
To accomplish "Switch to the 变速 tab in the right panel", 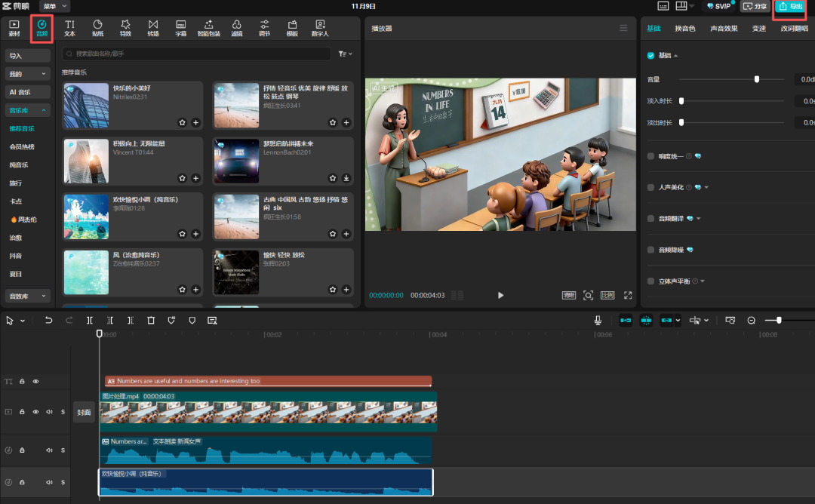I will click(759, 29).
